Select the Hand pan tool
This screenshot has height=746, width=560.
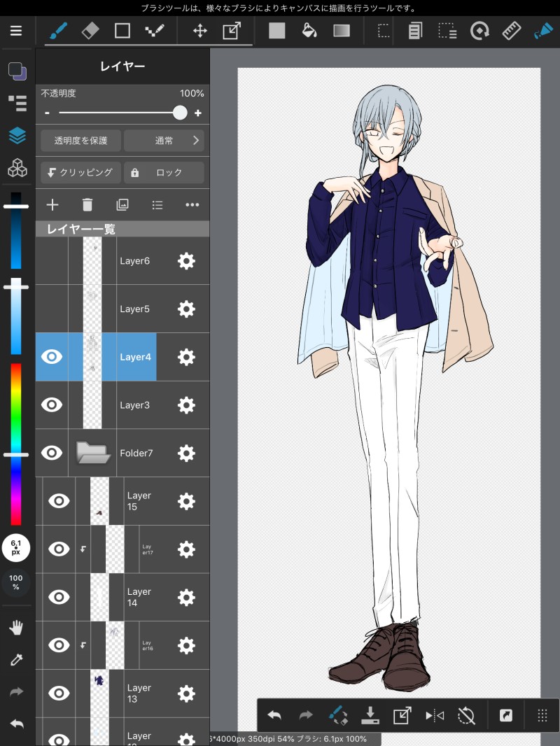tap(17, 628)
